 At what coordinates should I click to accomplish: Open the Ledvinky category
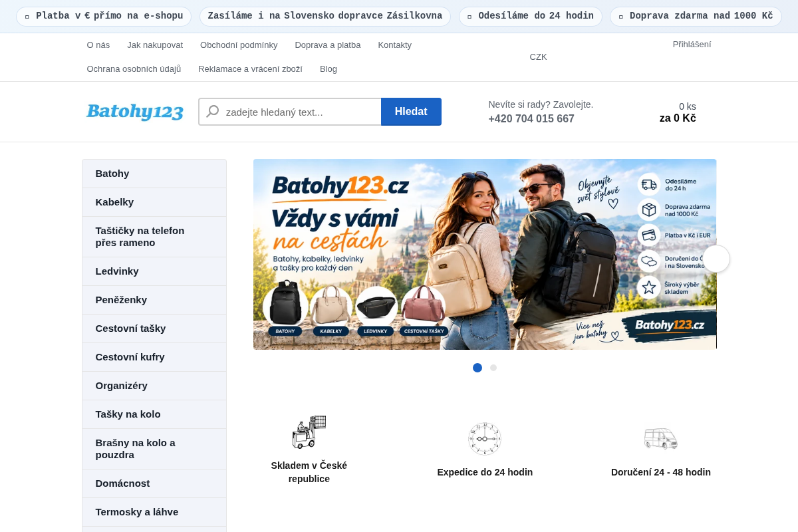coord(154,271)
